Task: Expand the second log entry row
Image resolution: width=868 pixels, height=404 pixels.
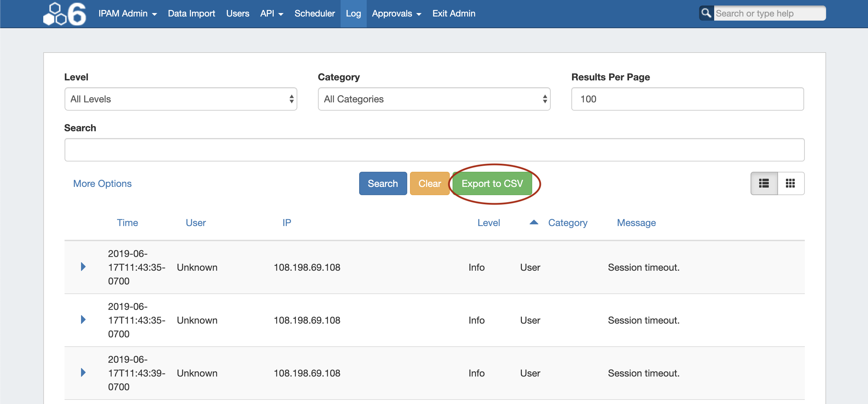Action: 83,320
